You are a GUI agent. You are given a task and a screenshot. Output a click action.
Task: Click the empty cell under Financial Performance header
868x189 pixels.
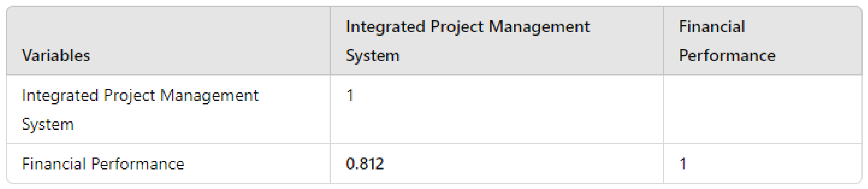point(762,109)
